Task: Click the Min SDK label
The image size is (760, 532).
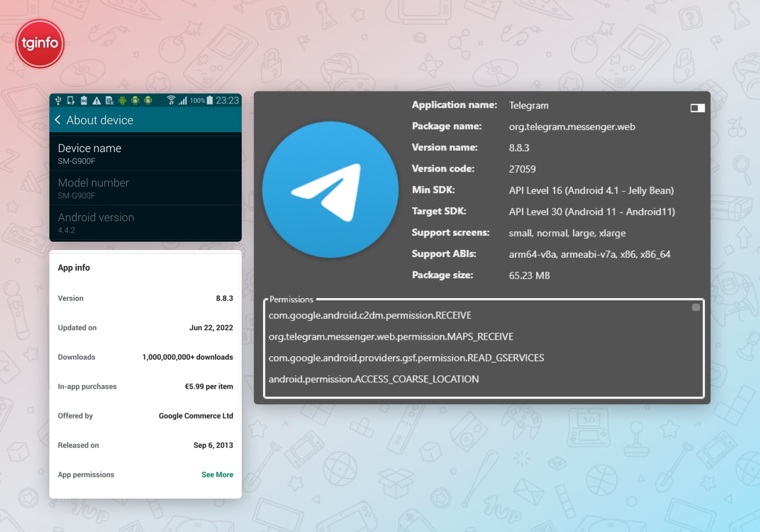Action: pyautogui.click(x=433, y=190)
